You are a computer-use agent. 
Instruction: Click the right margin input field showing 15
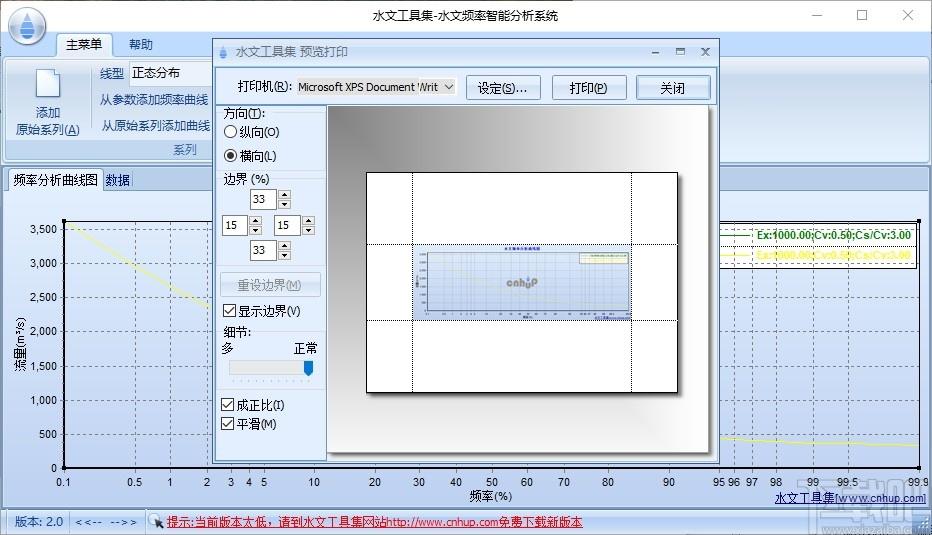[x=287, y=225]
